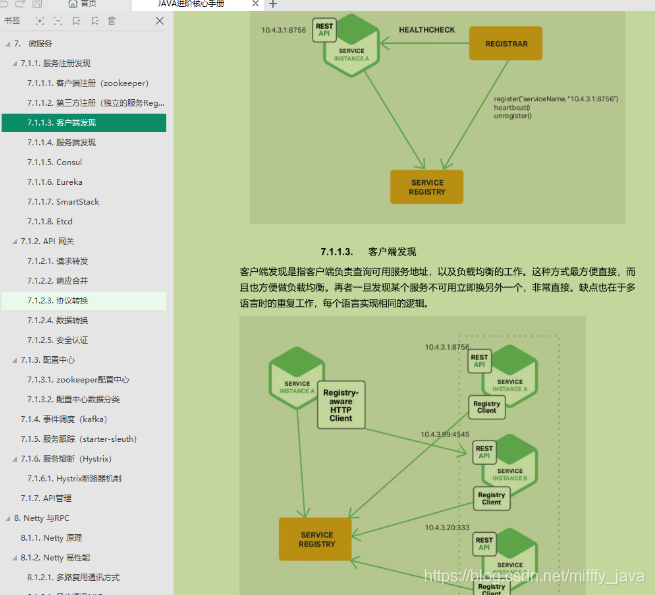Click the 8. Netty 与RPC bookmark label

click(x=42, y=519)
